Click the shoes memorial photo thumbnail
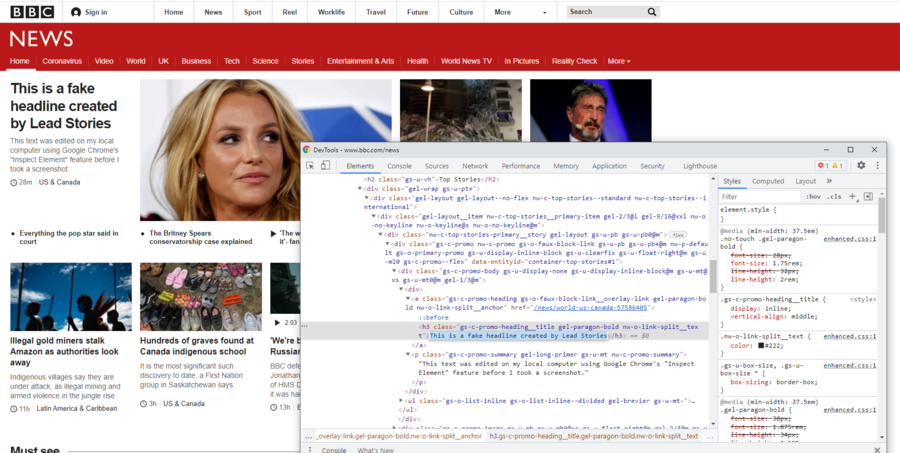The width and height of the screenshot is (900, 453). [x=201, y=297]
